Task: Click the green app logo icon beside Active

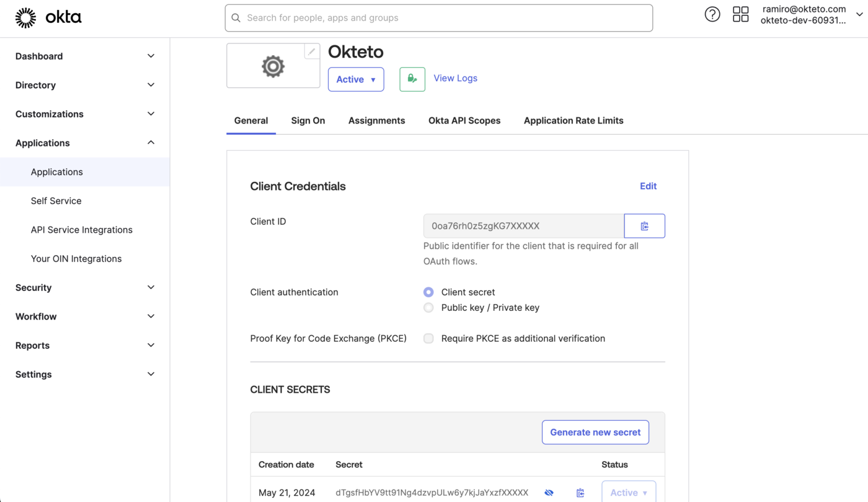Action: click(x=412, y=79)
